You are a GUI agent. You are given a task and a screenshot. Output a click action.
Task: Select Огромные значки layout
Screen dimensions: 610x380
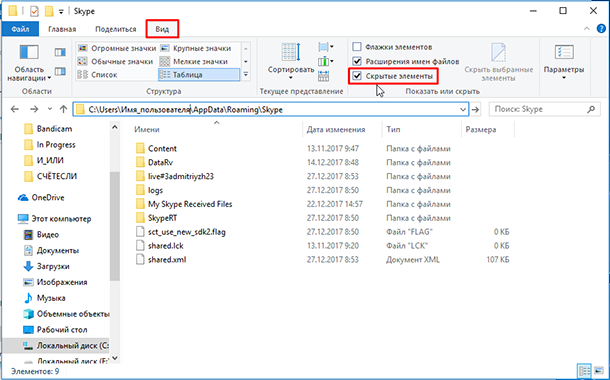click(x=117, y=49)
